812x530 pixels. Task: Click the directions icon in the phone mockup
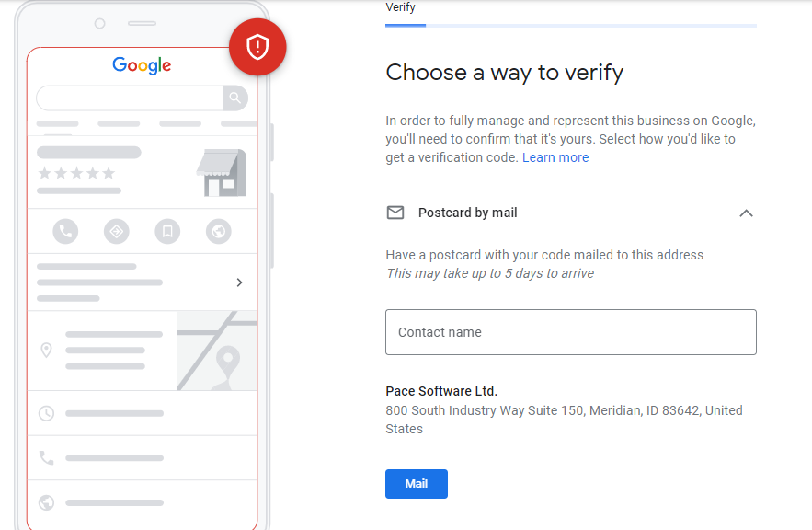(116, 231)
